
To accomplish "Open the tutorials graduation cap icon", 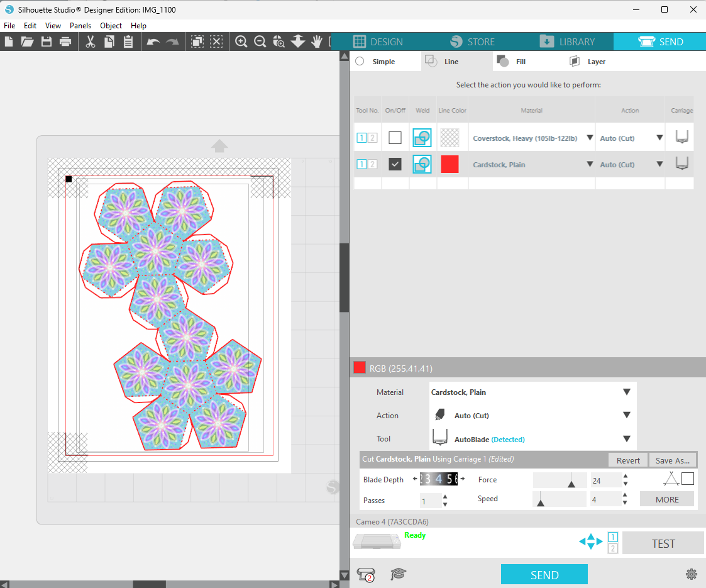I will (398, 574).
